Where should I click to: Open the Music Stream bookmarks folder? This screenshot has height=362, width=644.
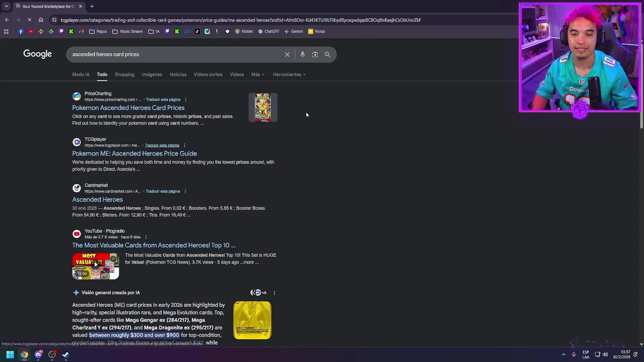(x=127, y=31)
